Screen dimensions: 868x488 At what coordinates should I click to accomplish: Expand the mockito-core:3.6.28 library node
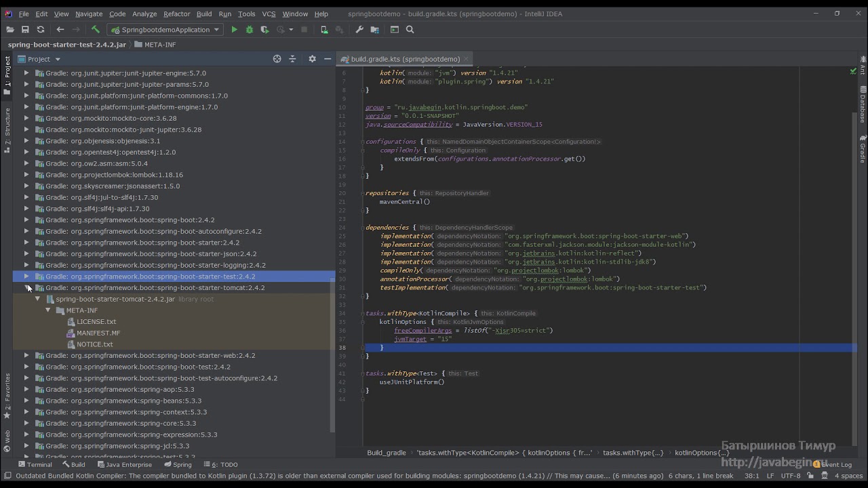point(26,118)
